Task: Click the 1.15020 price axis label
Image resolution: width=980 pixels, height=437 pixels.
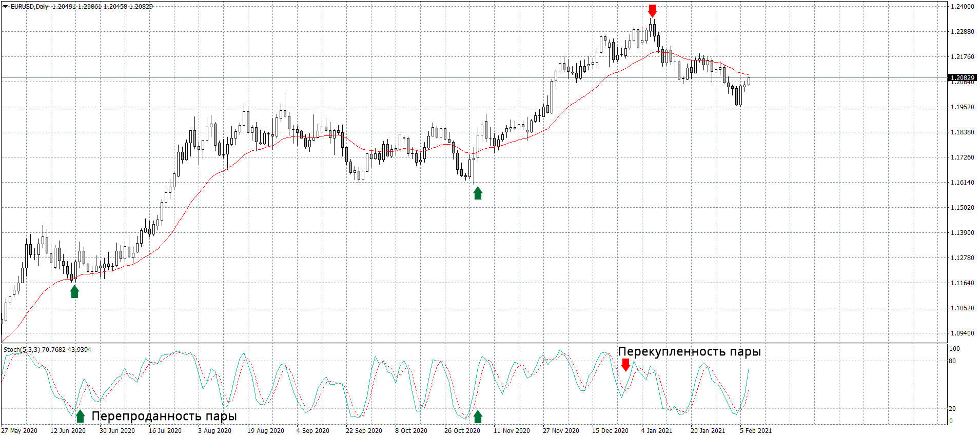Action: click(962, 208)
